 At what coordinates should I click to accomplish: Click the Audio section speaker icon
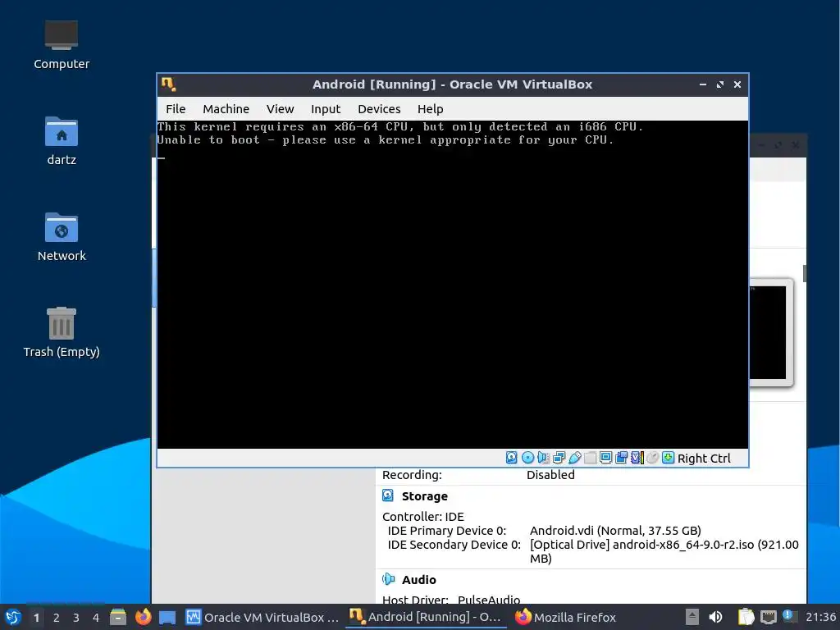point(388,579)
